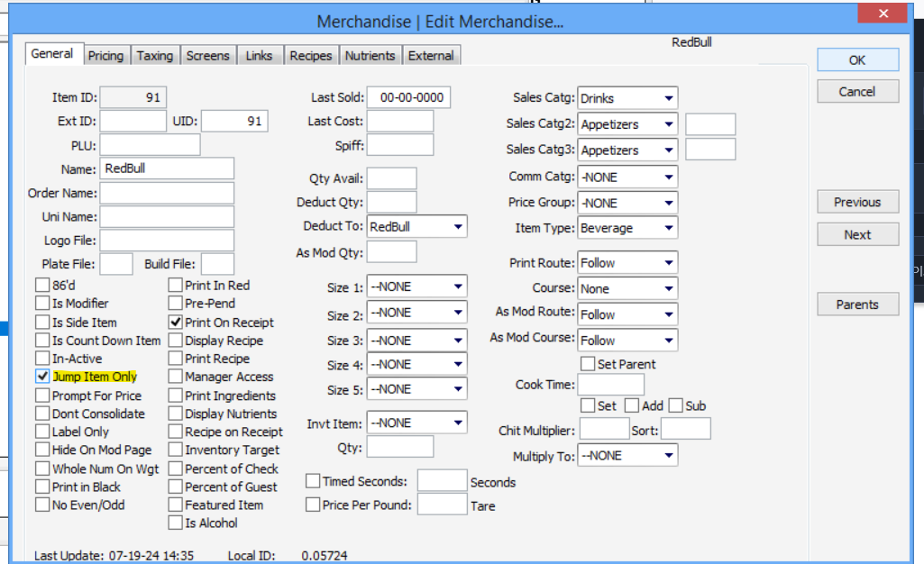This screenshot has height=564, width=924.
Task: Check the Set Parent box
Action: point(588,364)
